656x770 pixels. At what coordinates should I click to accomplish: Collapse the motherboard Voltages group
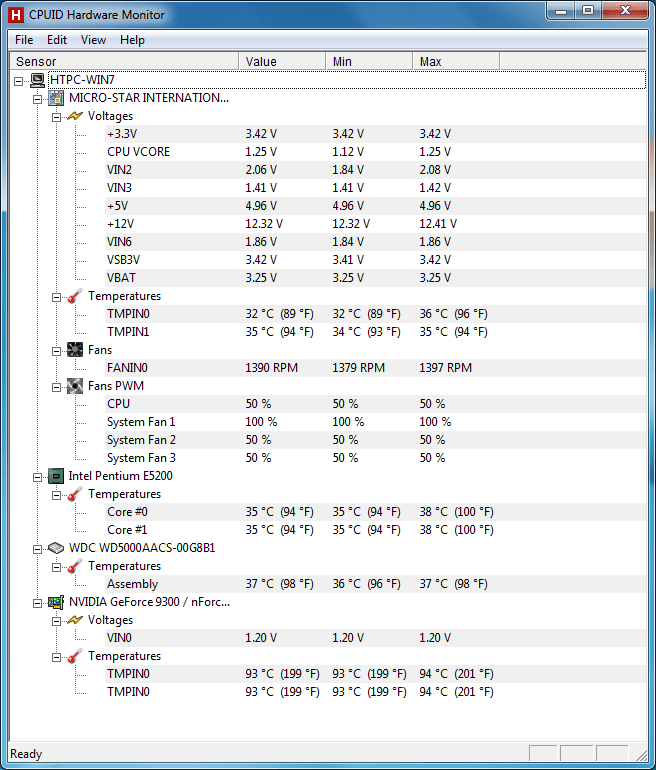(x=56, y=117)
